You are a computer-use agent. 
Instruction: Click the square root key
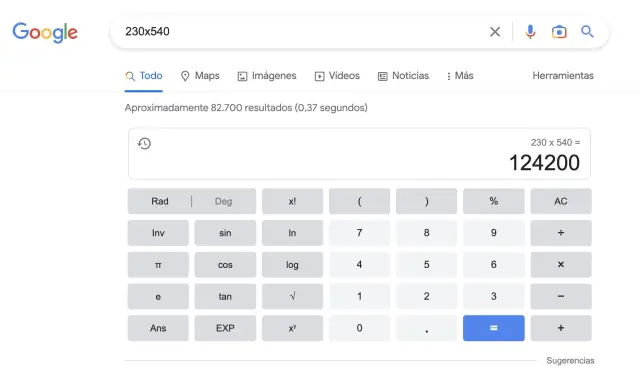[x=292, y=296]
